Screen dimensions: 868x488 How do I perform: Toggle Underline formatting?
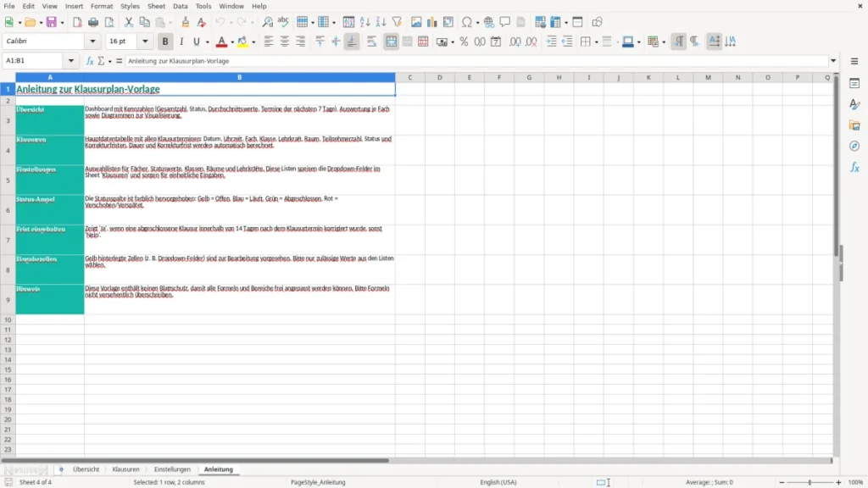coord(197,42)
